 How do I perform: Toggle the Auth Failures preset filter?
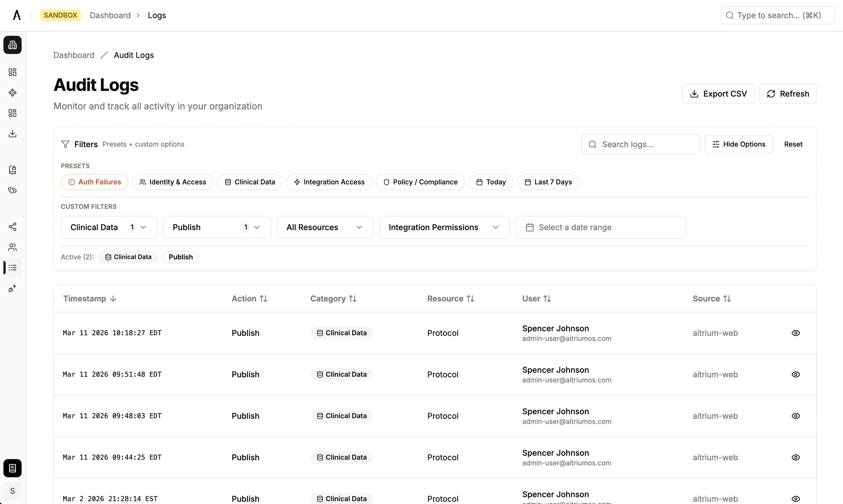pos(94,182)
